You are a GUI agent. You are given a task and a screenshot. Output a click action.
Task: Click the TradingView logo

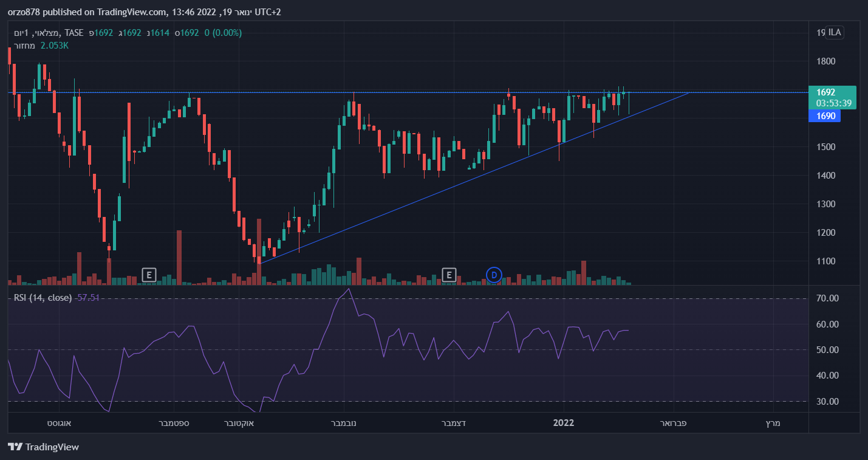44,447
